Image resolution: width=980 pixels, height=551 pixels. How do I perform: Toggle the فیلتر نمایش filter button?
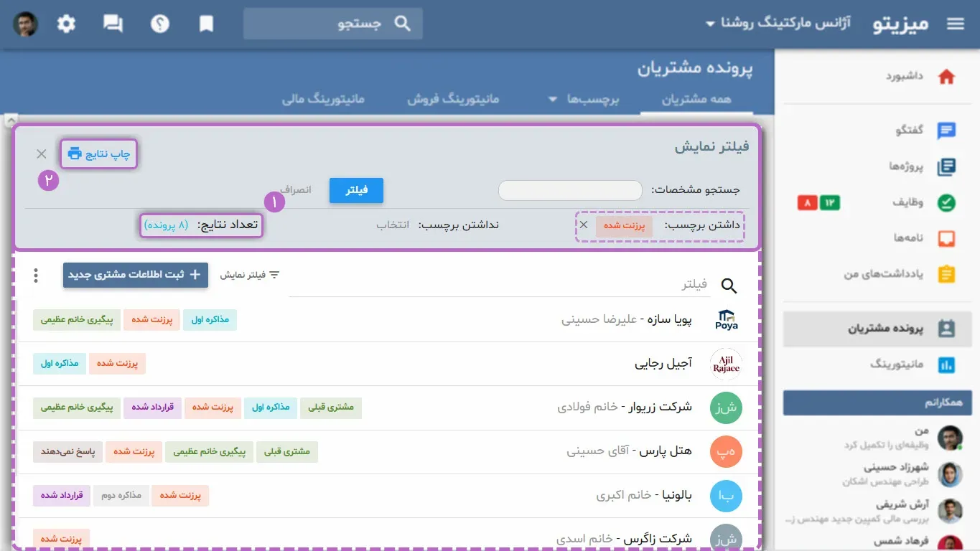pyautogui.click(x=250, y=275)
